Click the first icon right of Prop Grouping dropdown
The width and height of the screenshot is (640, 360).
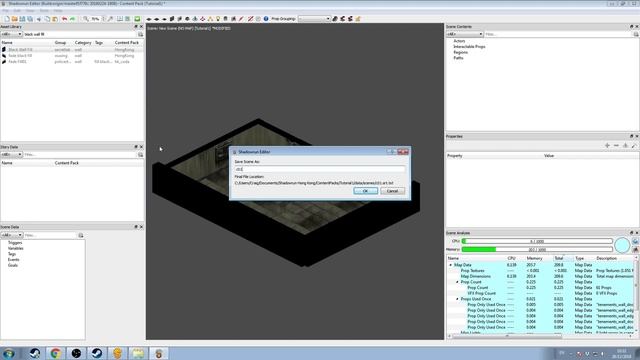(x=335, y=19)
